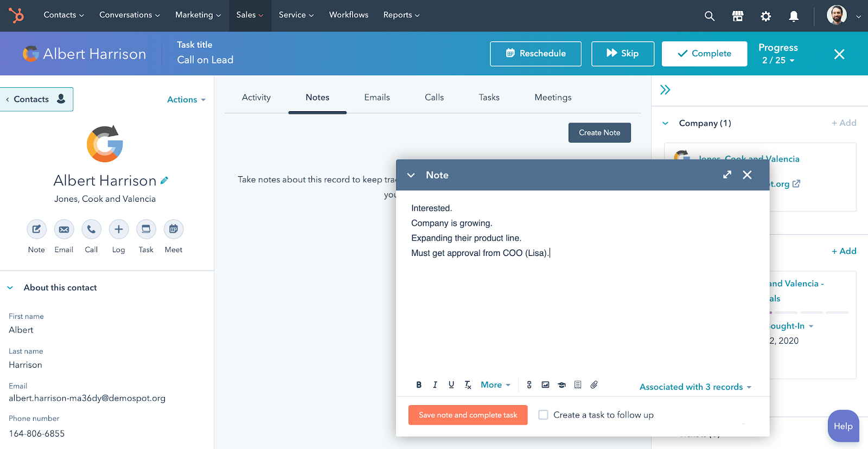Clear text formatting in note
Image resolution: width=868 pixels, height=449 pixels.
pyautogui.click(x=468, y=385)
